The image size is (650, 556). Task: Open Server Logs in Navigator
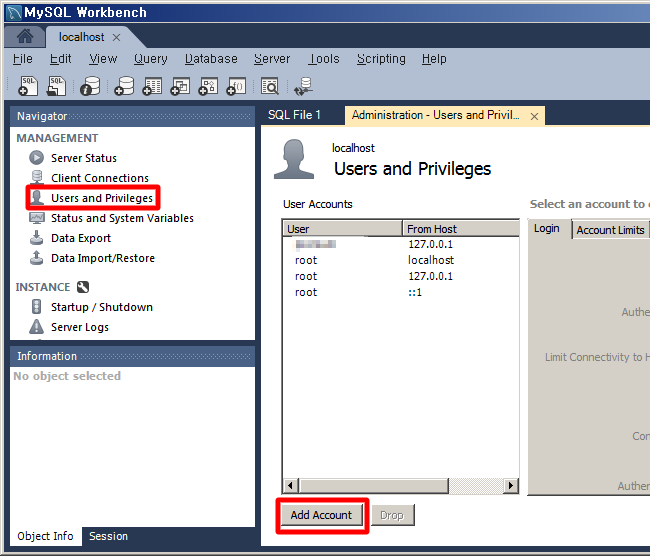[x=80, y=327]
